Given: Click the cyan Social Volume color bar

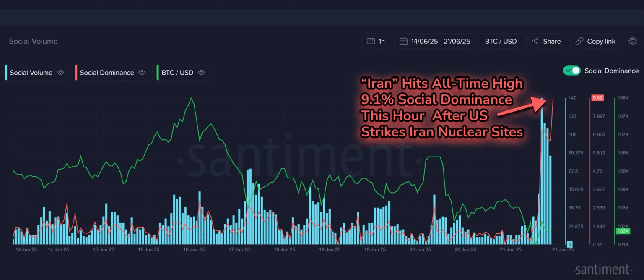Looking at the screenshot, I should 6,73.
